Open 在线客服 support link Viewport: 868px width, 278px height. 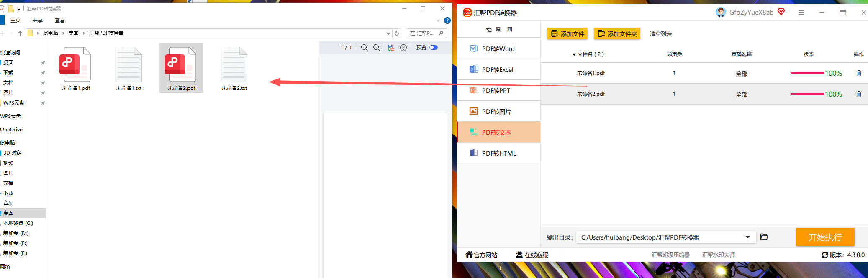click(532, 255)
